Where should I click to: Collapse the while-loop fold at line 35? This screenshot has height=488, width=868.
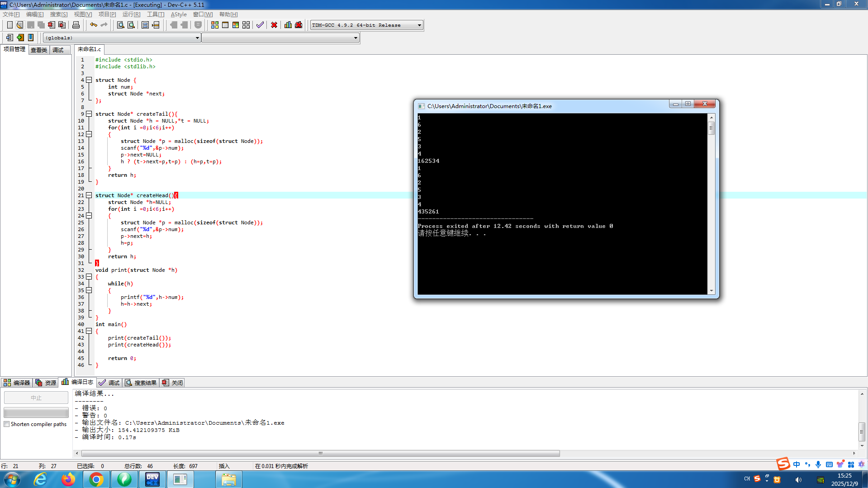point(89,290)
